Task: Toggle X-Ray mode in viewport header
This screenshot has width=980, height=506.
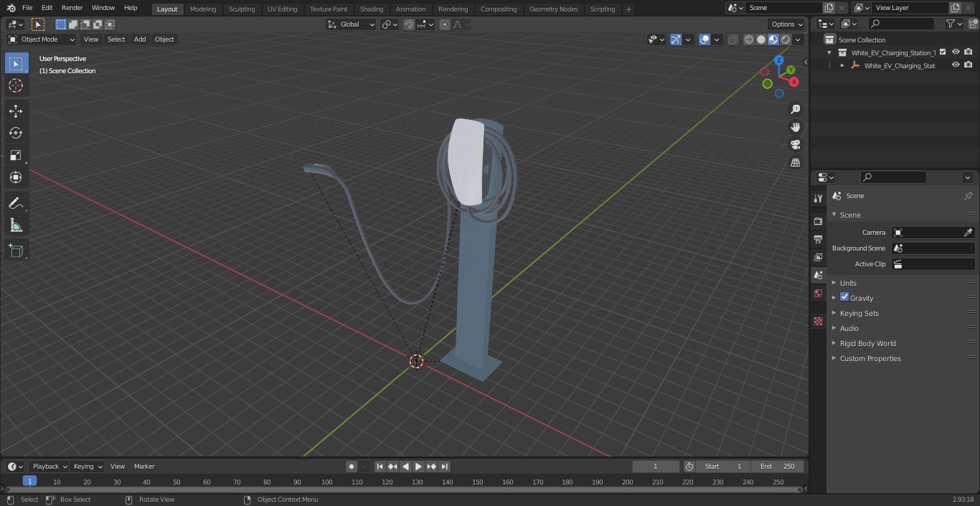Action: click(x=732, y=39)
